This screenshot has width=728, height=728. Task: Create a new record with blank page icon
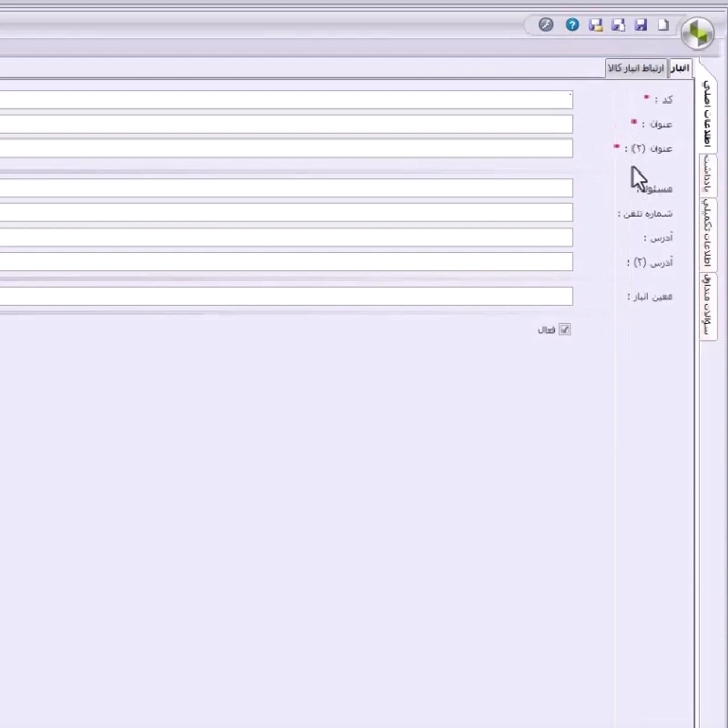pos(663,25)
